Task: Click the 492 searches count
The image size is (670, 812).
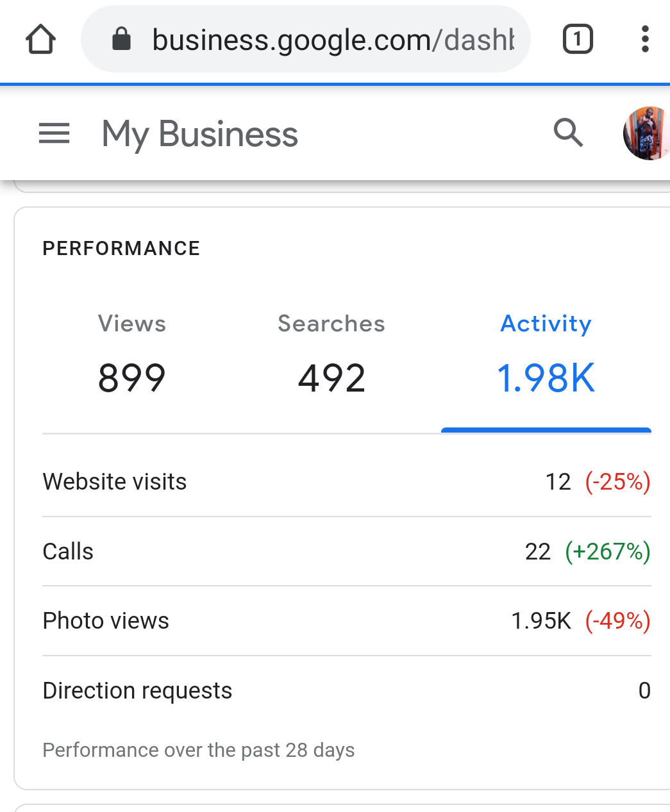Action: click(x=331, y=378)
